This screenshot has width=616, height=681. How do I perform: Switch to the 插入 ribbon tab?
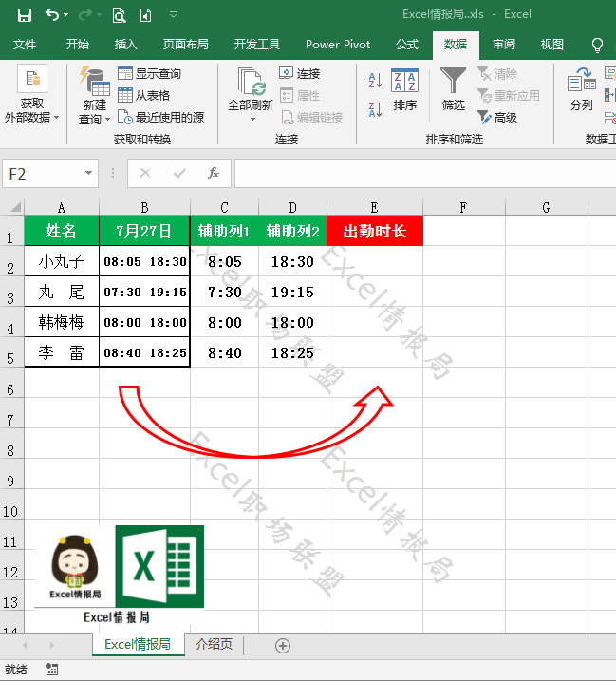click(x=125, y=45)
